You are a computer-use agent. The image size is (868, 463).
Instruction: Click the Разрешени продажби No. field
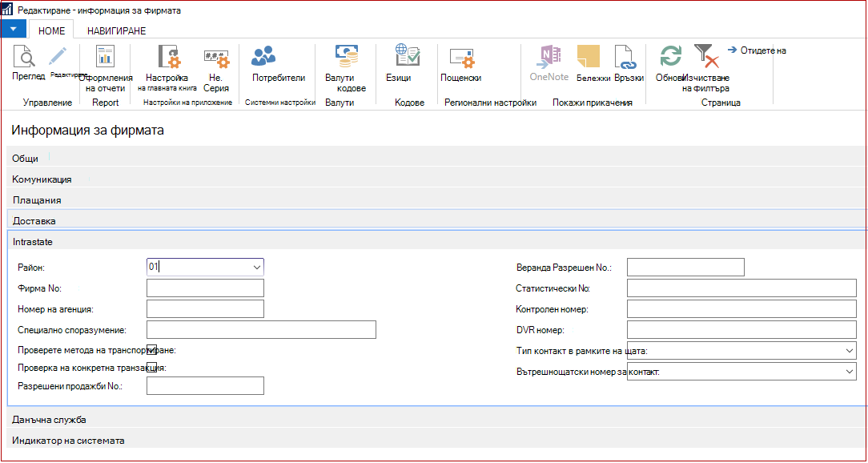click(x=205, y=385)
